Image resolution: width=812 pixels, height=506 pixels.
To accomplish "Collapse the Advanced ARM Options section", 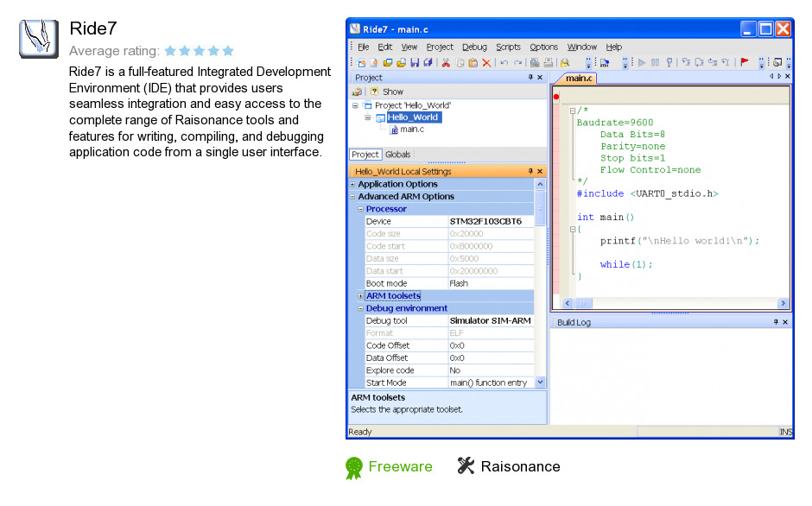I will click(x=352, y=197).
